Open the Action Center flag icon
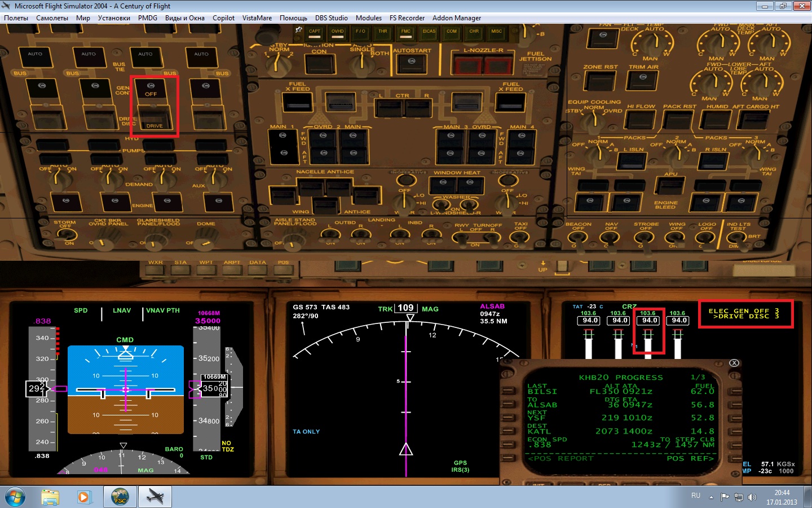 [725, 497]
